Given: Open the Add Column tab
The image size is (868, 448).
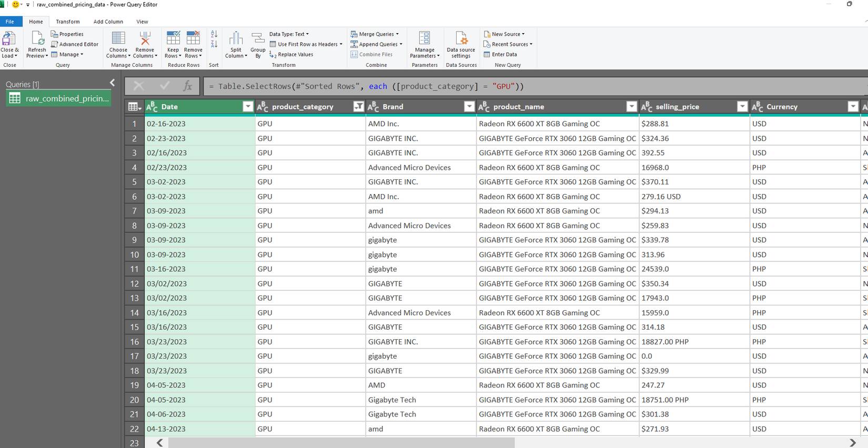Looking at the screenshot, I should [108, 22].
